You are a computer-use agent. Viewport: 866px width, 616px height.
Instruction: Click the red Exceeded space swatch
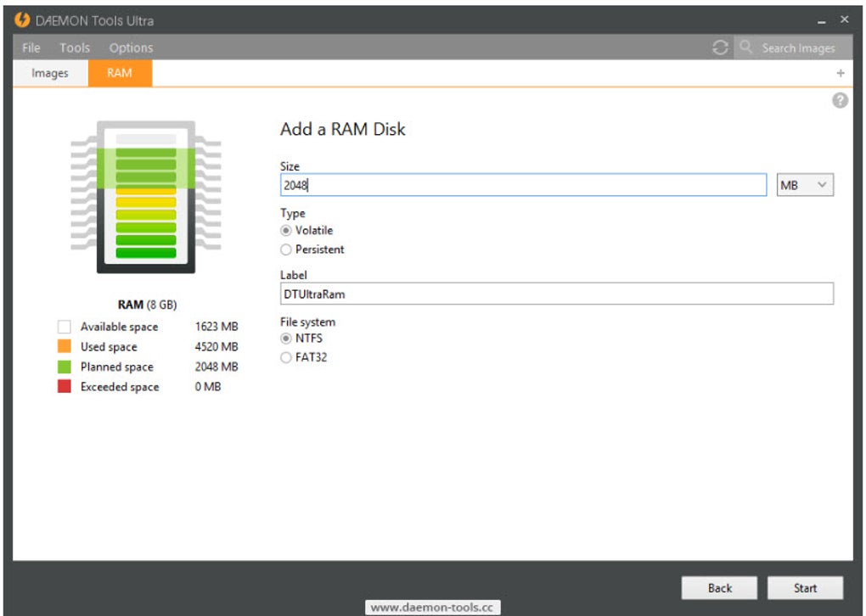64,386
